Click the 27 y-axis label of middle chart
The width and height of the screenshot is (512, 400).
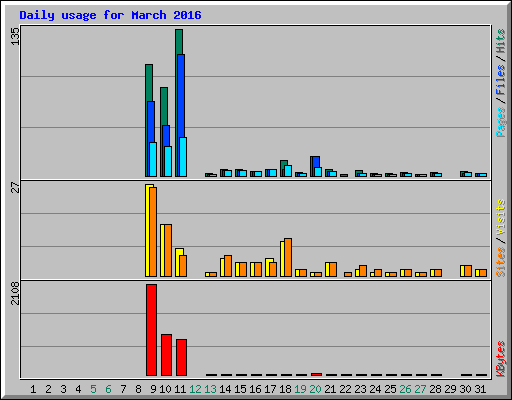15,187
